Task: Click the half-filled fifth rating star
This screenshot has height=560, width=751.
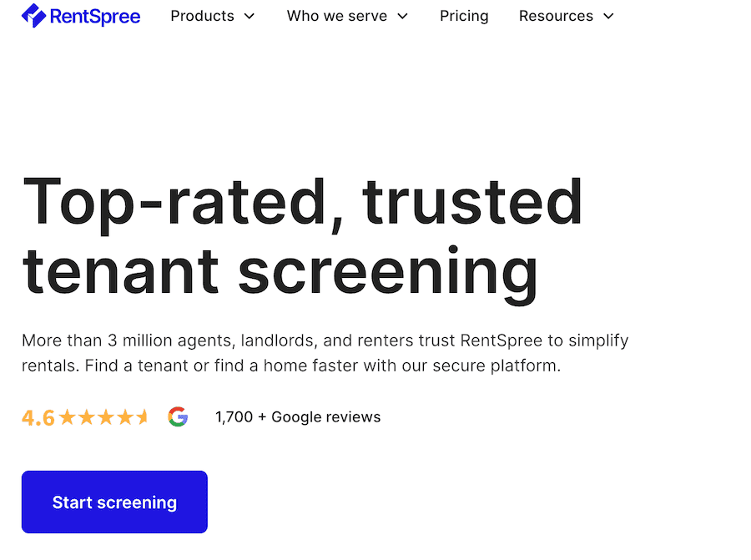Action: click(x=142, y=417)
